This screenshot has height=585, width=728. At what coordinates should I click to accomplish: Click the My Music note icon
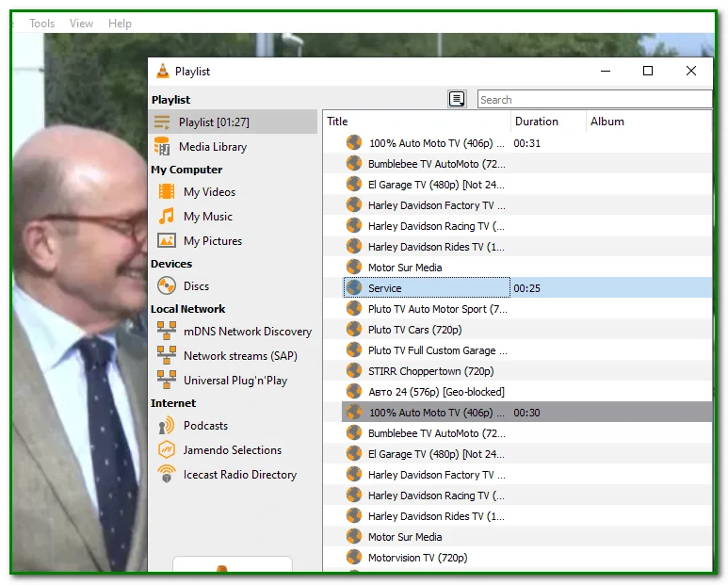point(166,216)
